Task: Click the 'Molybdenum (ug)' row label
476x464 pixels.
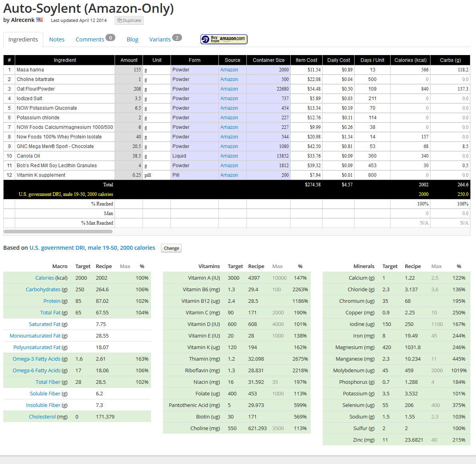Action: [354, 370]
